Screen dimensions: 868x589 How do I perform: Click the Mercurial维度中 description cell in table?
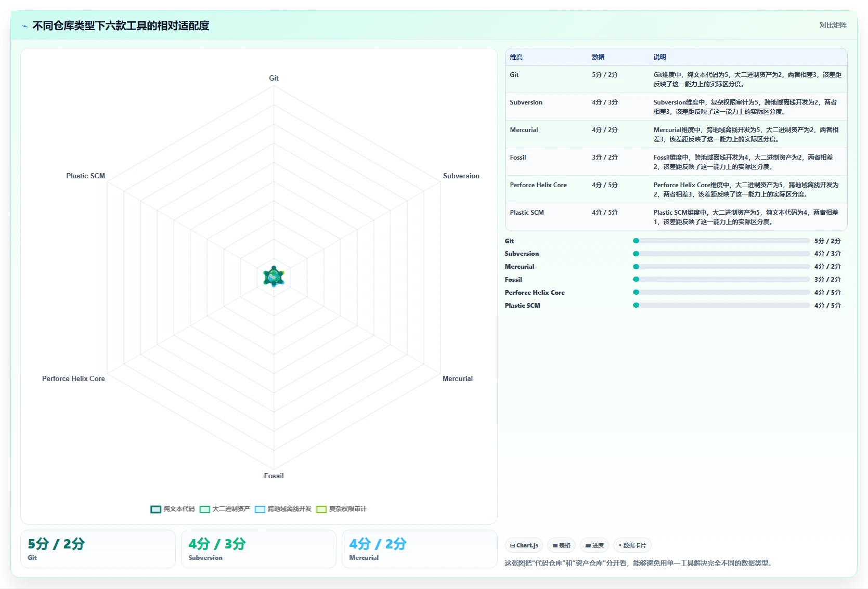click(x=748, y=134)
